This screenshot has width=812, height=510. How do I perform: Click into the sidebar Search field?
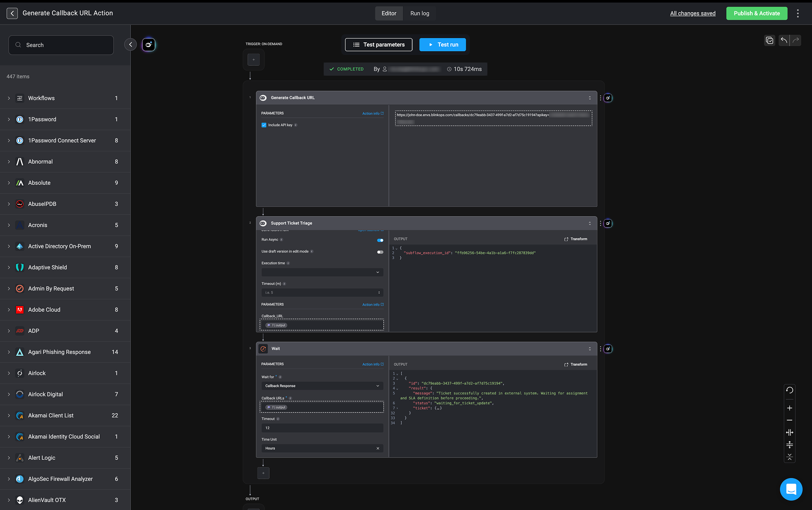[x=61, y=45]
